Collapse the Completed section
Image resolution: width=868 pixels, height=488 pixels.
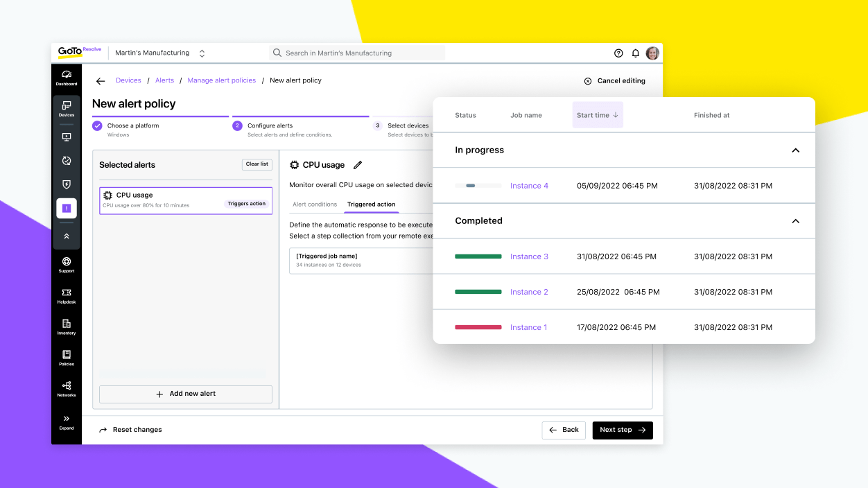[x=795, y=220]
